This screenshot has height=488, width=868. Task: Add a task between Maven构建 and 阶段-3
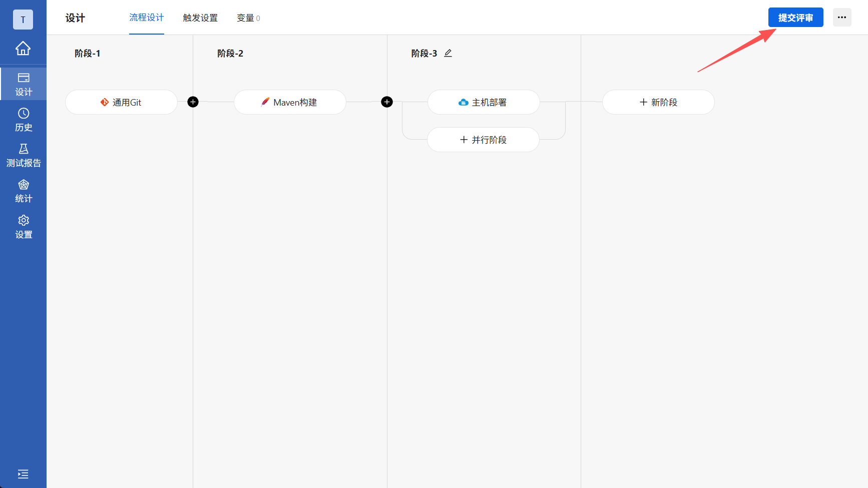[387, 102]
